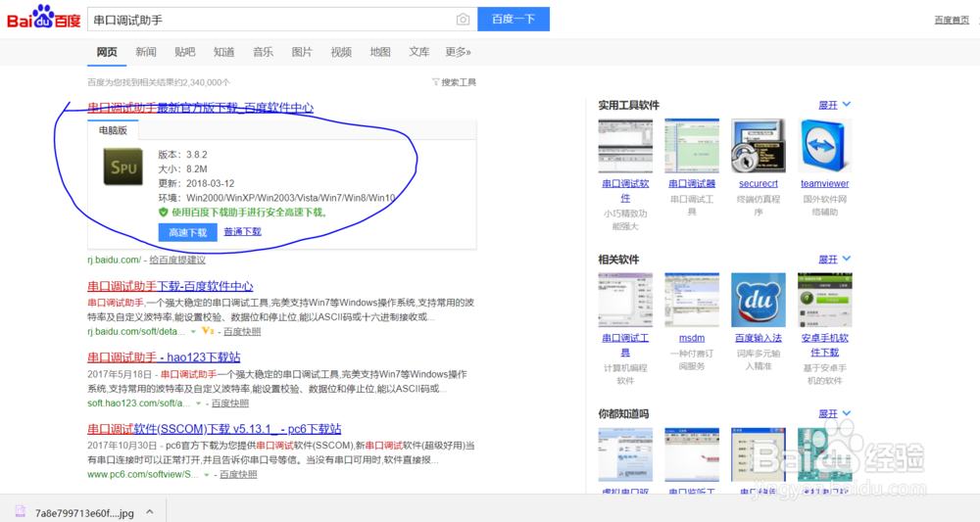Open dropdown arrow beside soft.hao123.com result
980x522 pixels.
point(198,403)
